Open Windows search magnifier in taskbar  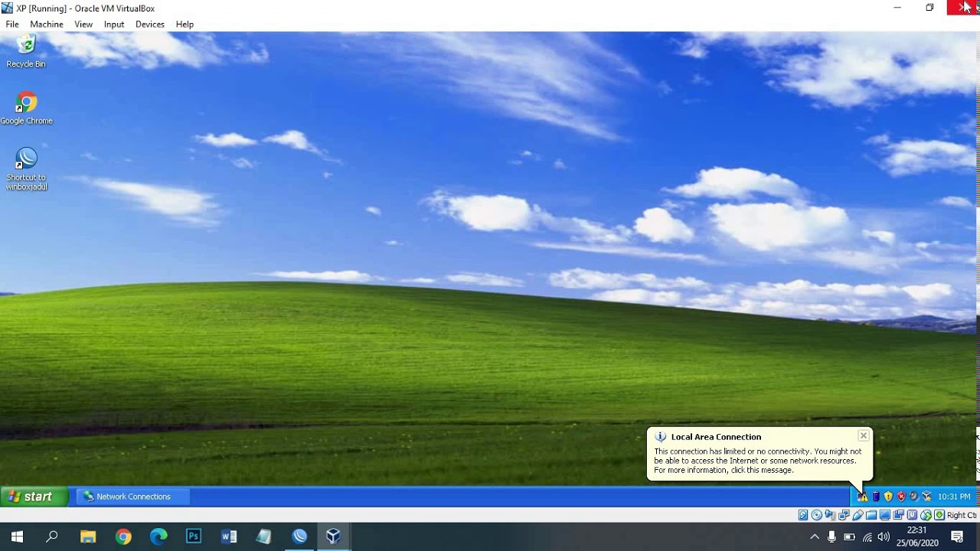pyautogui.click(x=52, y=536)
